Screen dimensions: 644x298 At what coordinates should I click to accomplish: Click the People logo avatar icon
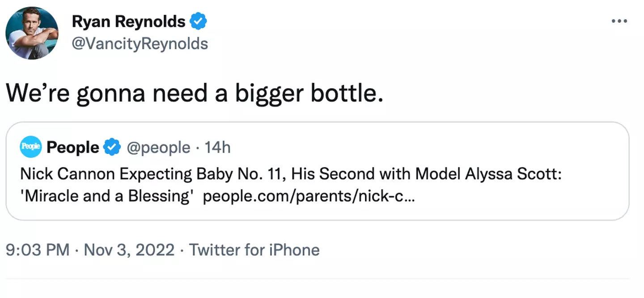(x=31, y=147)
